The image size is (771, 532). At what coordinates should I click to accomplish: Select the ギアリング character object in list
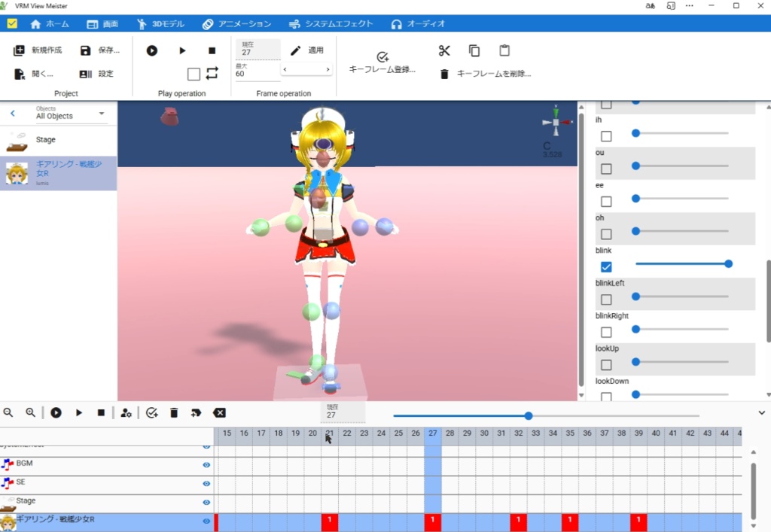coord(59,173)
